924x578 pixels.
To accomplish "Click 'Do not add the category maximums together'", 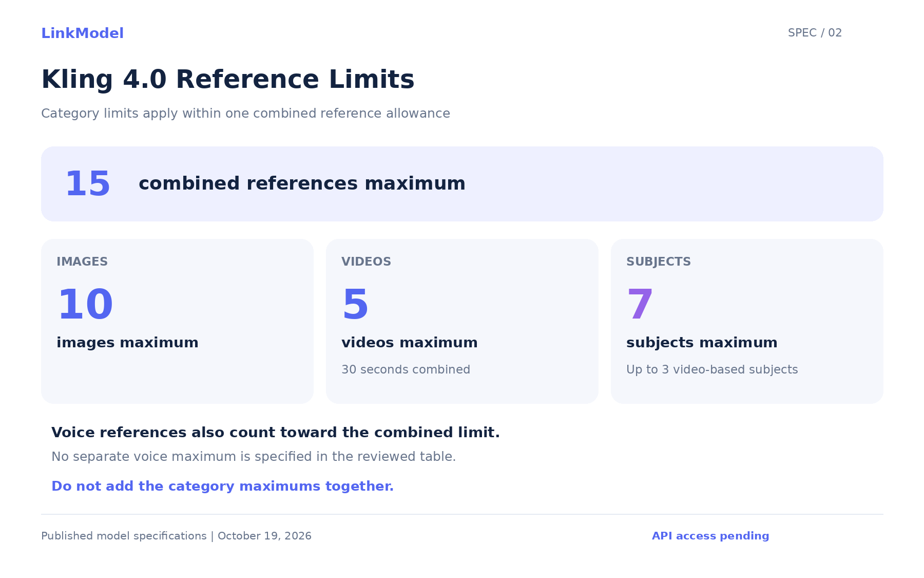I will (223, 487).
